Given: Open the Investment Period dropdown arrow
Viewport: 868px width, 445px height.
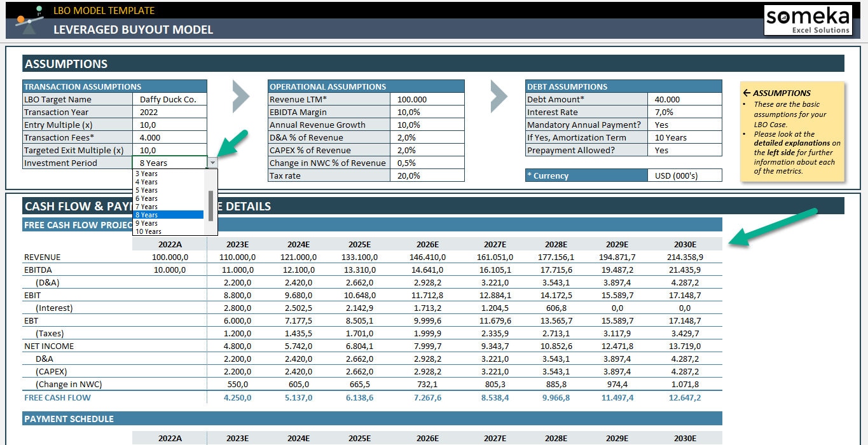Looking at the screenshot, I should point(213,163).
